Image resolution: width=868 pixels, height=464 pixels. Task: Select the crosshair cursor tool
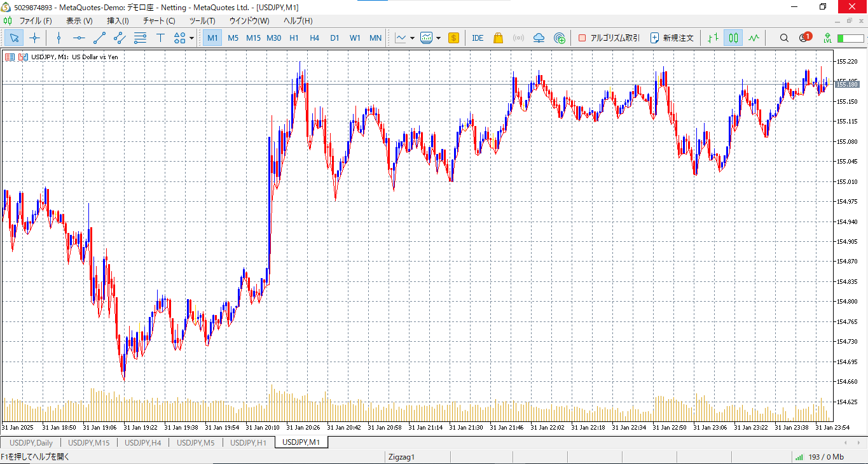[x=35, y=38]
